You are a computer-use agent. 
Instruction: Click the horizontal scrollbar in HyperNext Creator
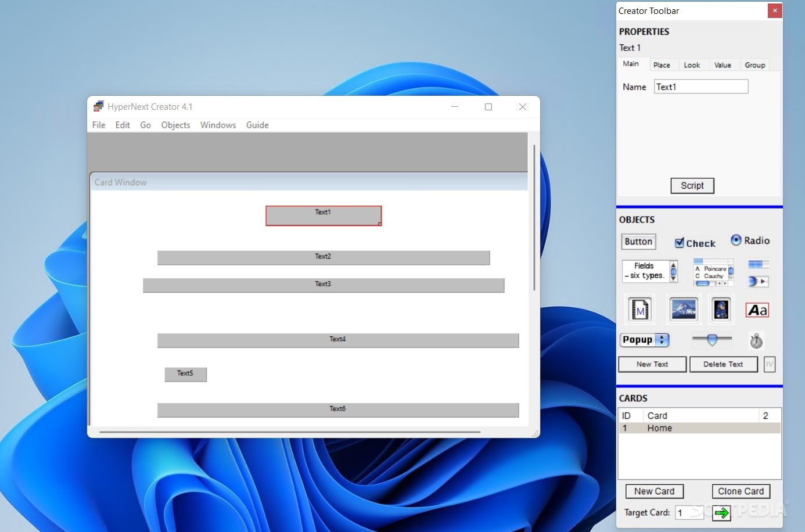[289, 432]
